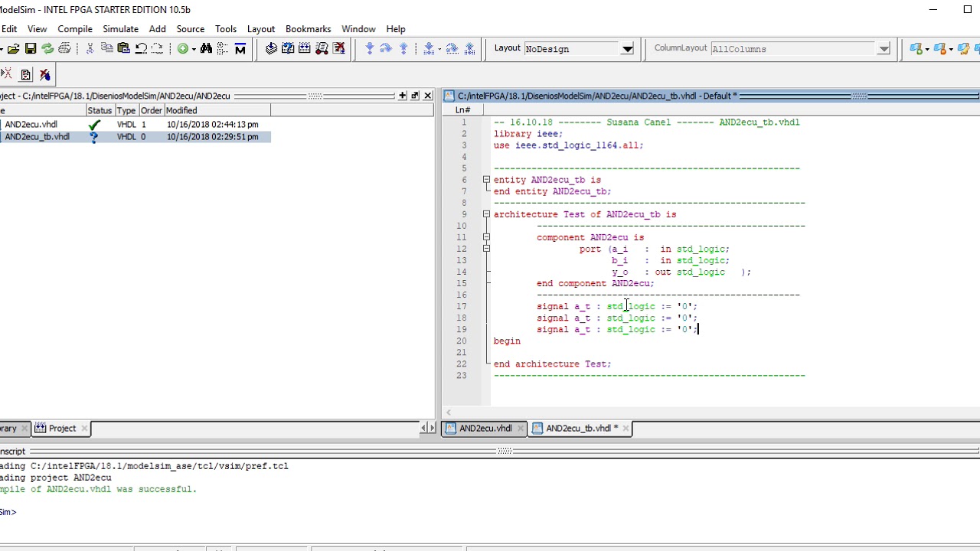Sort by the Type column header
This screenshot has width=980, height=551.
pyautogui.click(x=126, y=110)
